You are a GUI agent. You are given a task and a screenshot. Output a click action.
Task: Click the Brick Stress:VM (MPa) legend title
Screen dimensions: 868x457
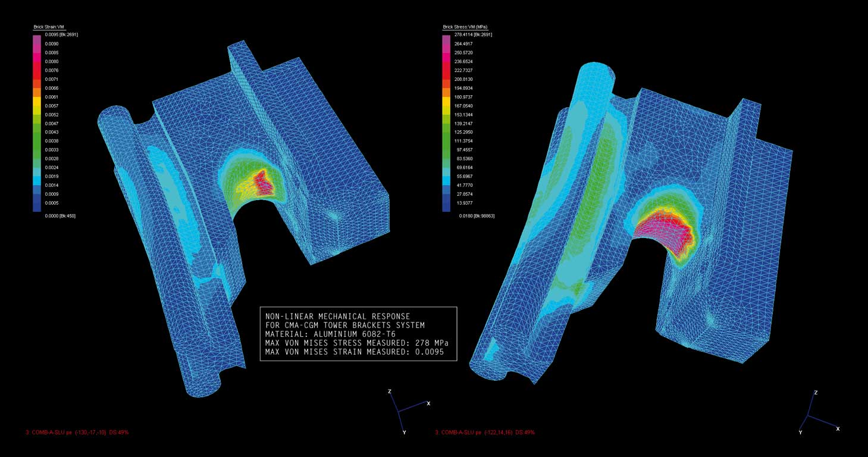[466, 27]
